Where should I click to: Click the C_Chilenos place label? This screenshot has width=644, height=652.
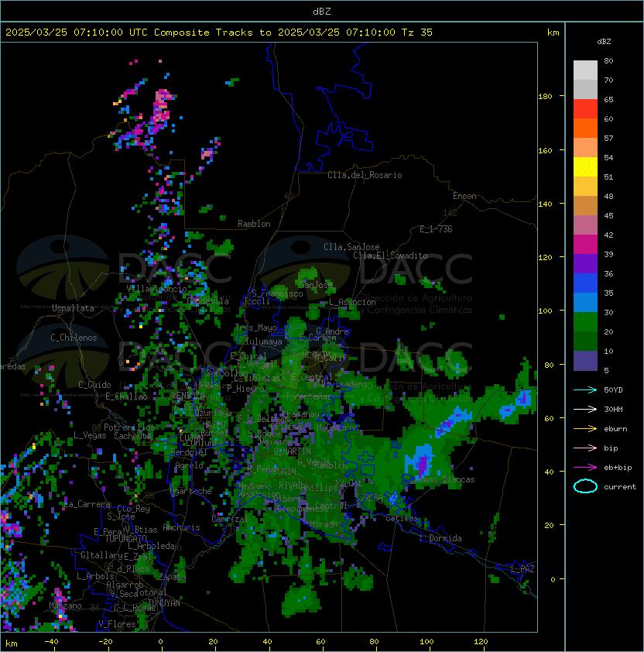[74, 338]
